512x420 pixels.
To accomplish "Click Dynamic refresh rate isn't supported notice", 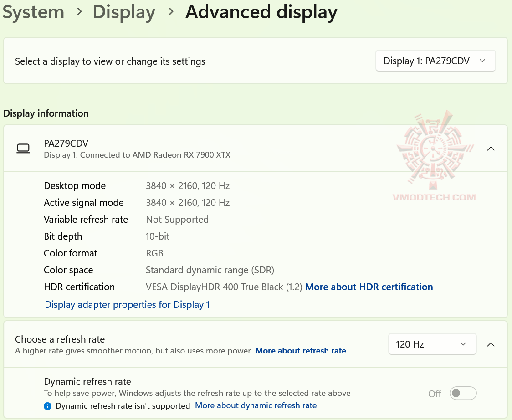I will click(123, 406).
